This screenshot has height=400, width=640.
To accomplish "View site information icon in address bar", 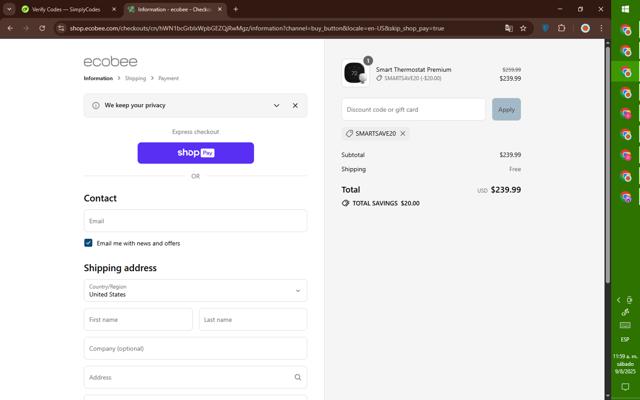I will point(61,28).
